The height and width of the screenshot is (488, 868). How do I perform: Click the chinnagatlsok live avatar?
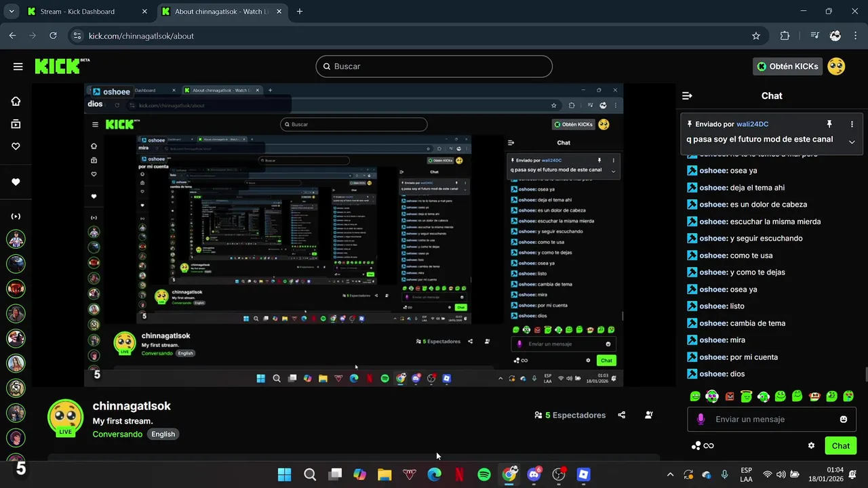click(x=66, y=417)
